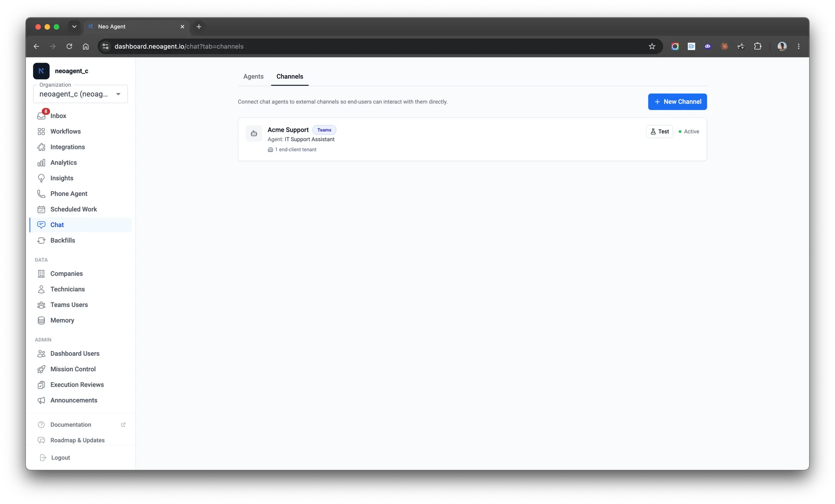
Task: Open the Analytics page label
Action: click(x=63, y=163)
